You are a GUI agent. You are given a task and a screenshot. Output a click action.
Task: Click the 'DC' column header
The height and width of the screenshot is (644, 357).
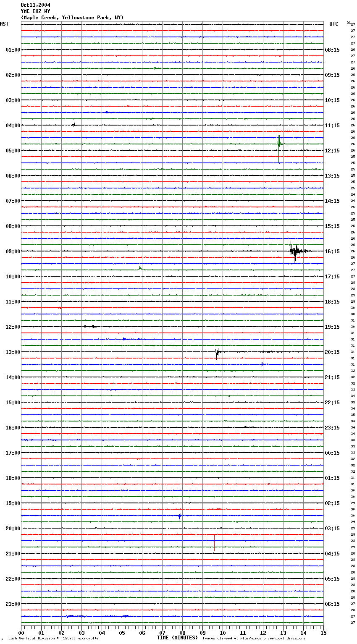tap(349, 23)
